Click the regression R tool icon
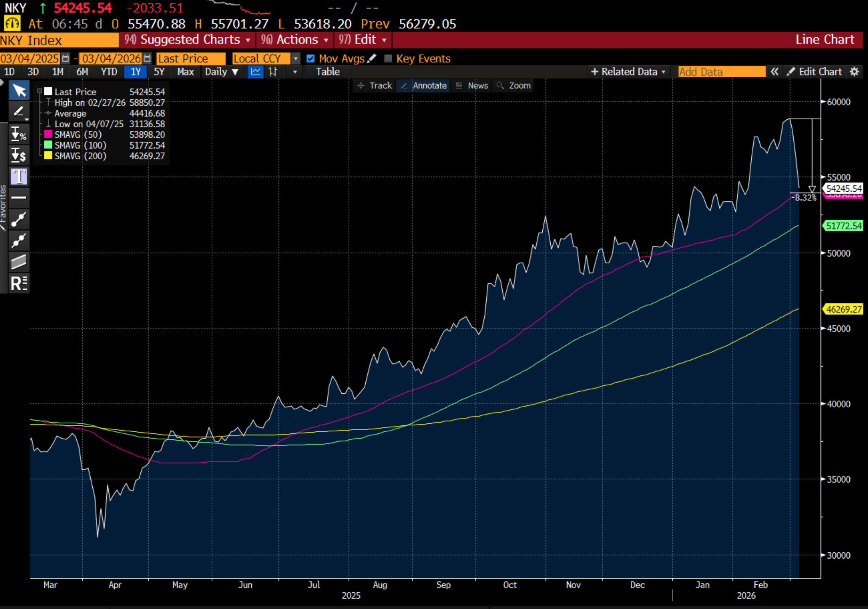 pos(19,283)
